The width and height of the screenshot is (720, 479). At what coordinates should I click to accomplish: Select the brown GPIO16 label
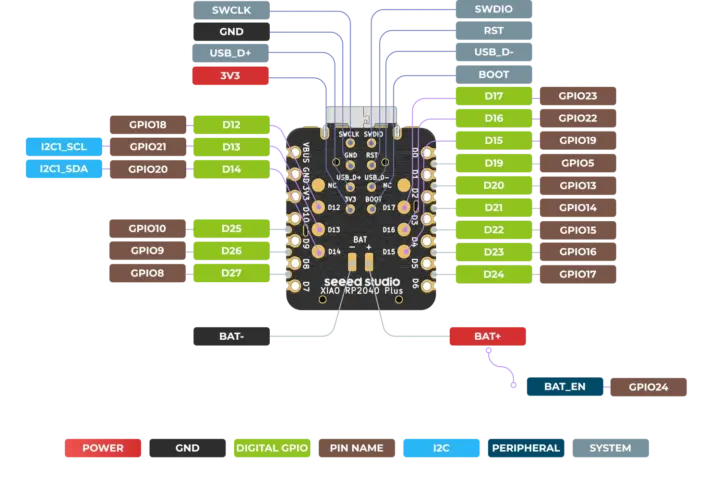[x=578, y=252]
